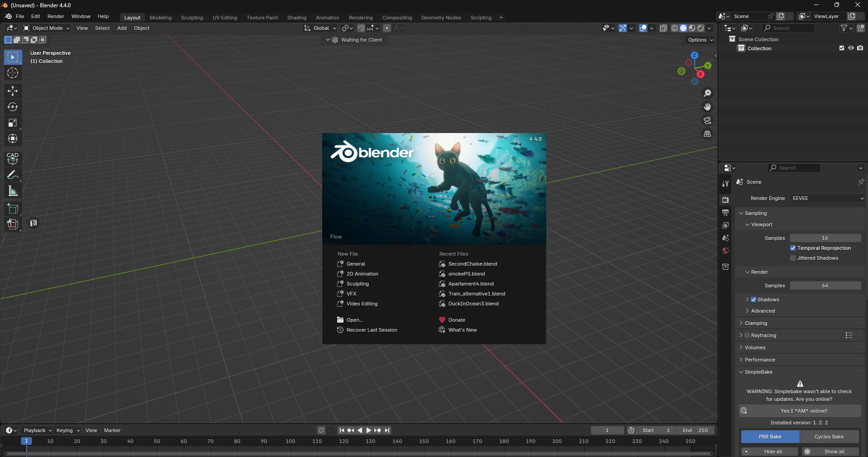This screenshot has height=457, width=868.
Task: Toggle Collection render camera icon
Action: [860, 48]
